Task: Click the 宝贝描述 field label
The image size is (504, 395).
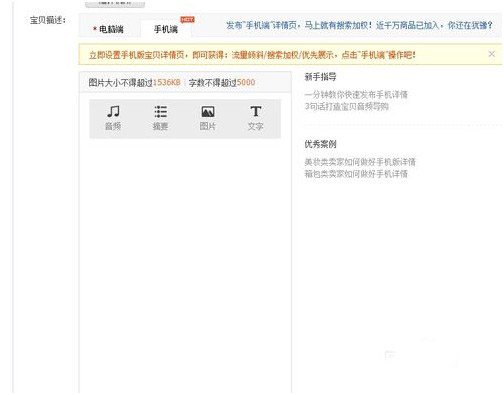Action: click(x=48, y=20)
